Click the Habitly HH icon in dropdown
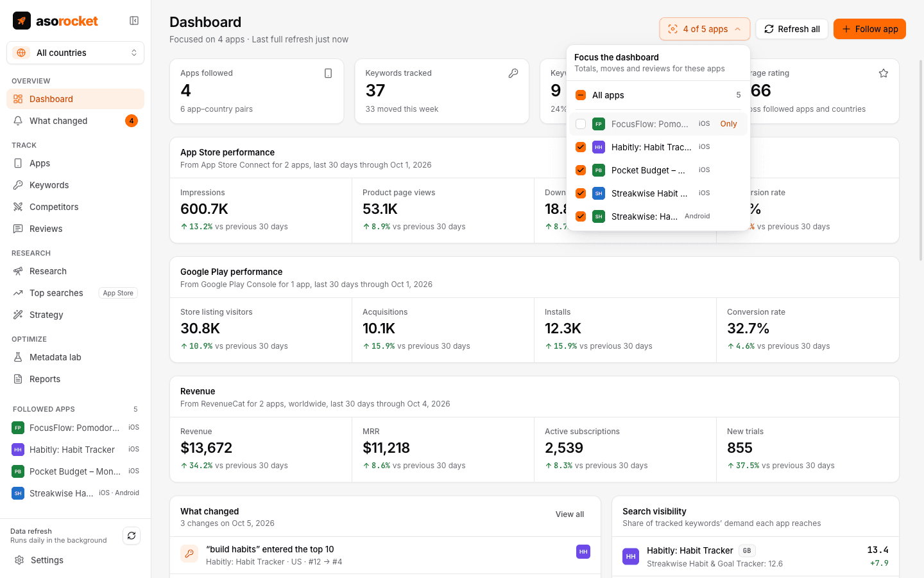The image size is (924, 578). point(599,147)
